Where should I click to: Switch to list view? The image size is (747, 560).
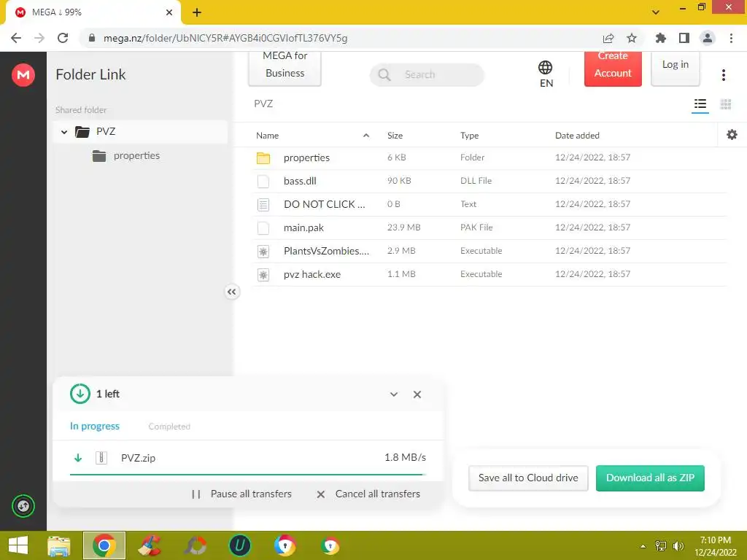700,104
